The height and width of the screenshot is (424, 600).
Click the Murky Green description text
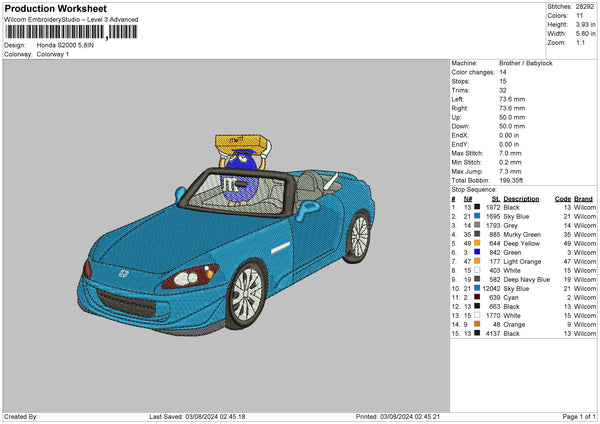522,234
